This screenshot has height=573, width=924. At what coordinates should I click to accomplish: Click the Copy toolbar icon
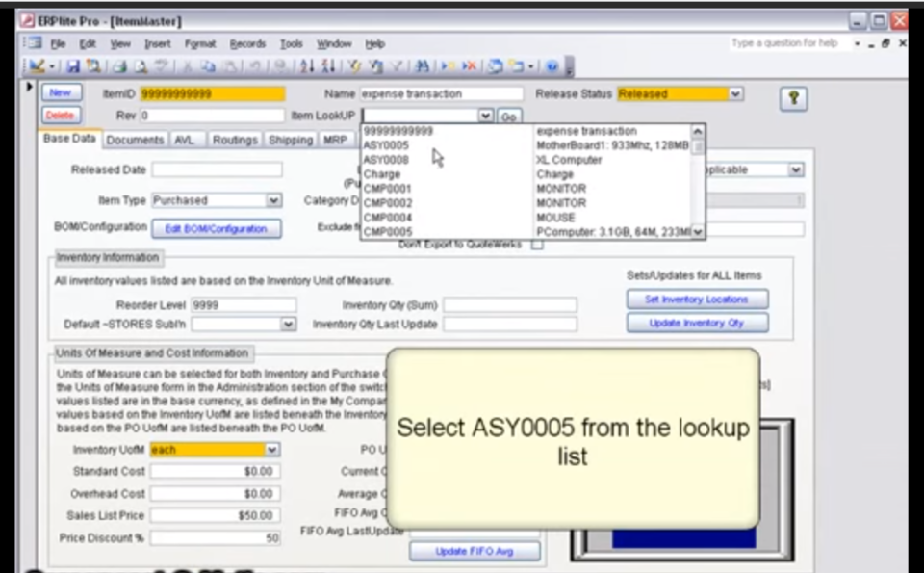click(208, 66)
